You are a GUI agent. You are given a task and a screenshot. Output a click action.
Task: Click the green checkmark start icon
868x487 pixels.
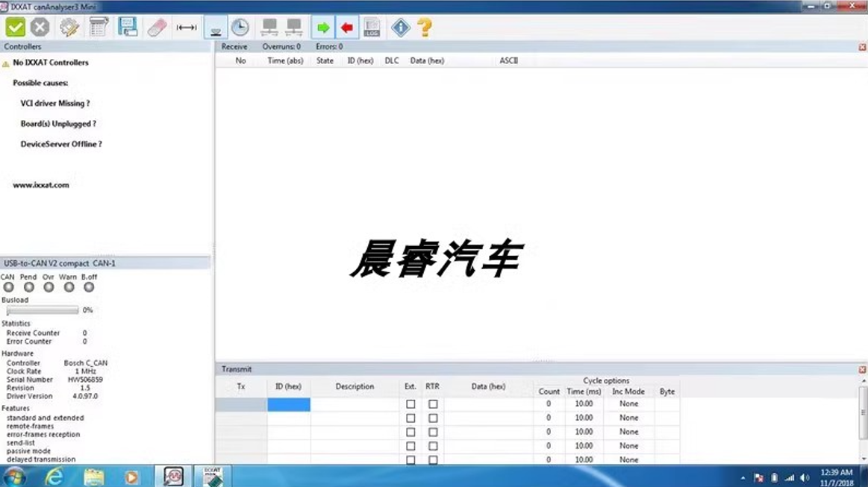point(16,27)
